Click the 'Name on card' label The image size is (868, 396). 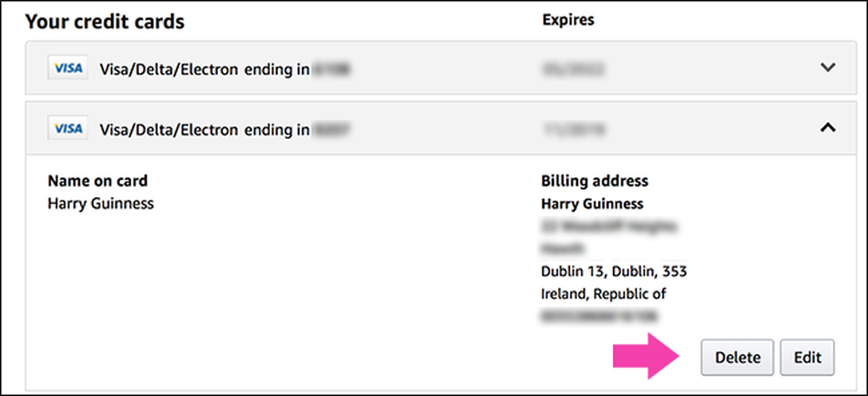click(97, 181)
